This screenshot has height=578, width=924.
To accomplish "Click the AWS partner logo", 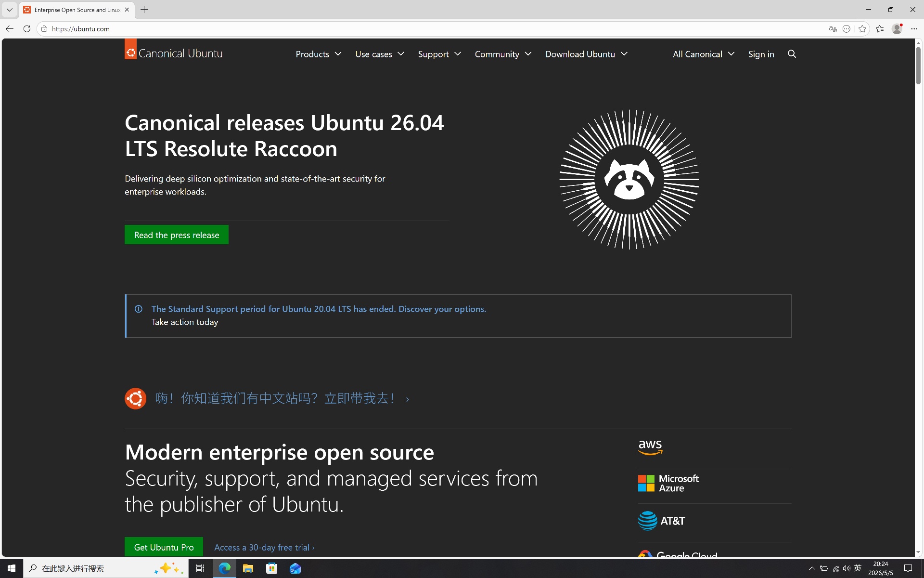I will pos(650,447).
